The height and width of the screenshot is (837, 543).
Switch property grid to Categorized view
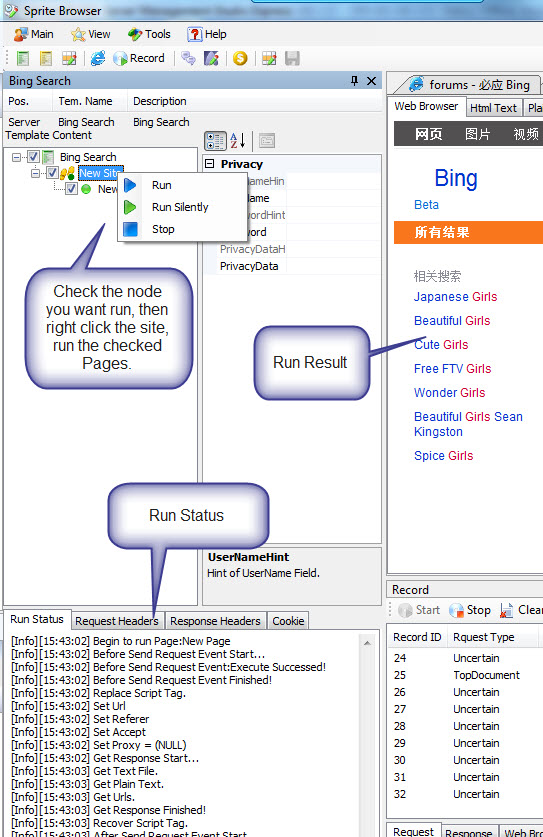point(216,141)
